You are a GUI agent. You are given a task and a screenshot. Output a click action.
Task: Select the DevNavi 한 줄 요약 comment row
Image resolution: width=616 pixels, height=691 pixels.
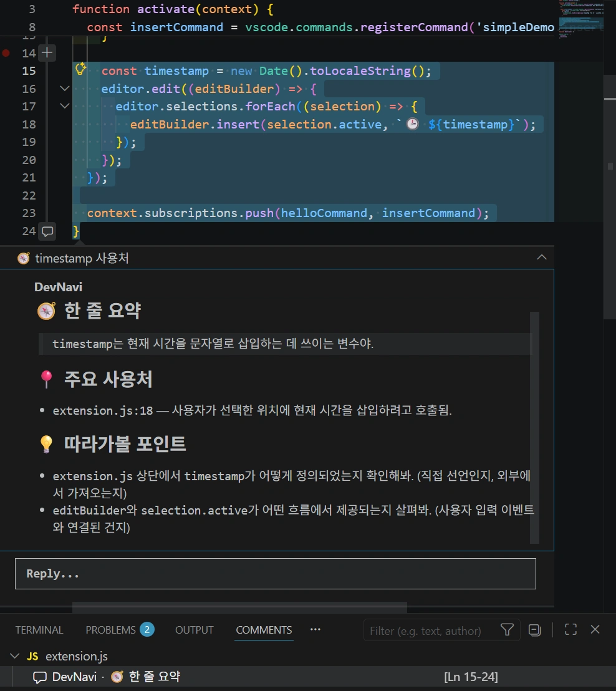coord(308,677)
